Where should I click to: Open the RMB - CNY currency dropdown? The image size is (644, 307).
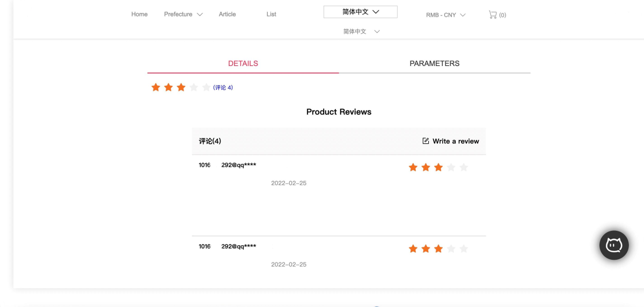tap(446, 15)
